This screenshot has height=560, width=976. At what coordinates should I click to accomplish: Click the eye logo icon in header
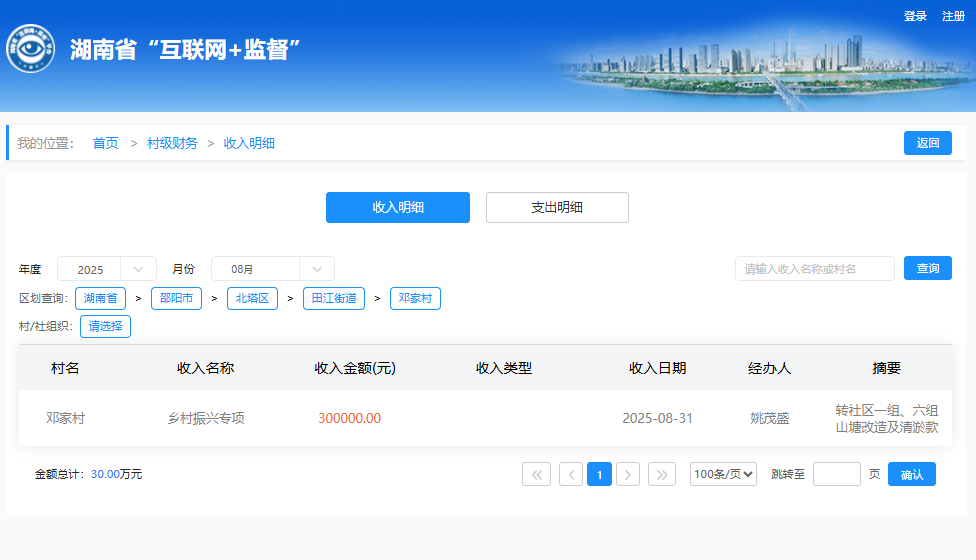pos(31,49)
